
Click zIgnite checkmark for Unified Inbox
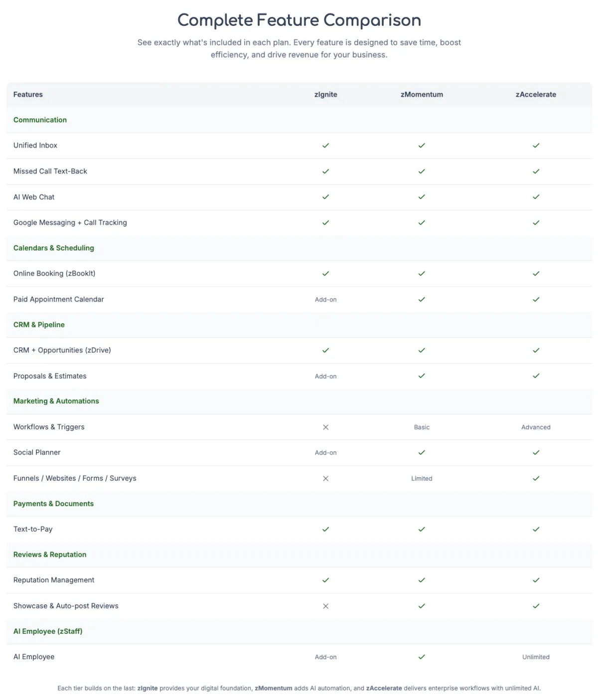(325, 146)
